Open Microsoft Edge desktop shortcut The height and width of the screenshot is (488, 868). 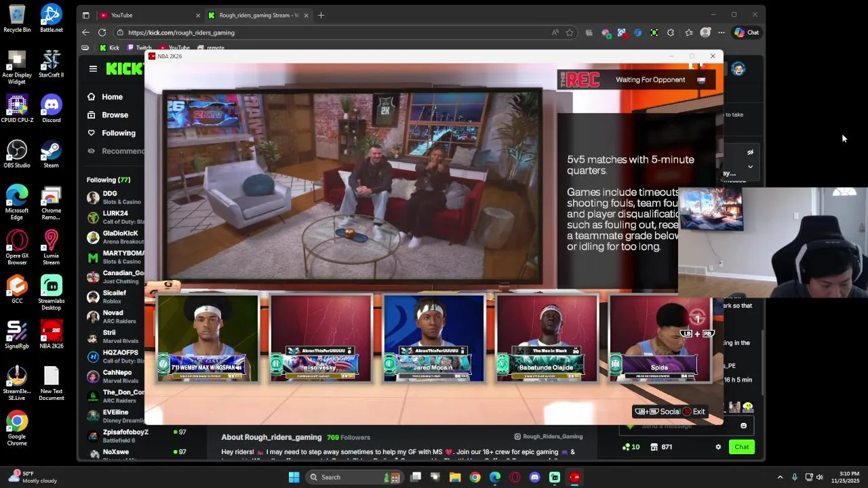point(17,203)
